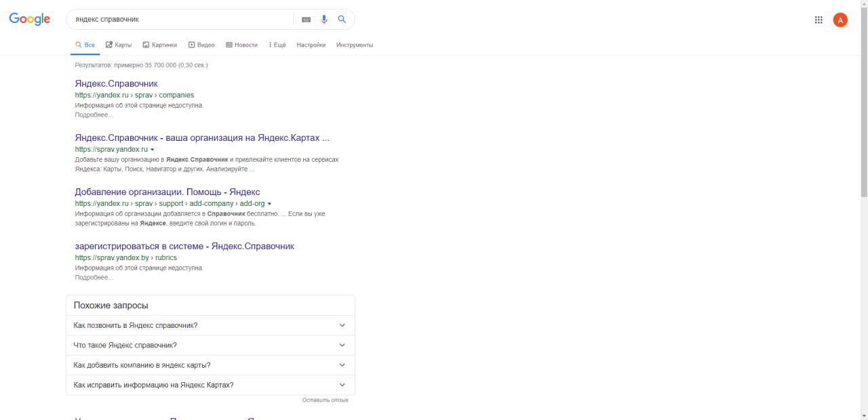Click 'Оставить отзыв' feedback link
This screenshot has width=868, height=420.
pyautogui.click(x=325, y=400)
